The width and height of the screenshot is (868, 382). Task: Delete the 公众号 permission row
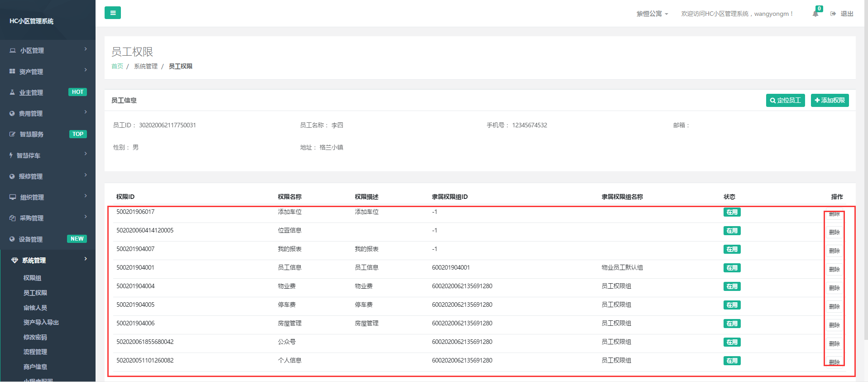click(x=834, y=343)
